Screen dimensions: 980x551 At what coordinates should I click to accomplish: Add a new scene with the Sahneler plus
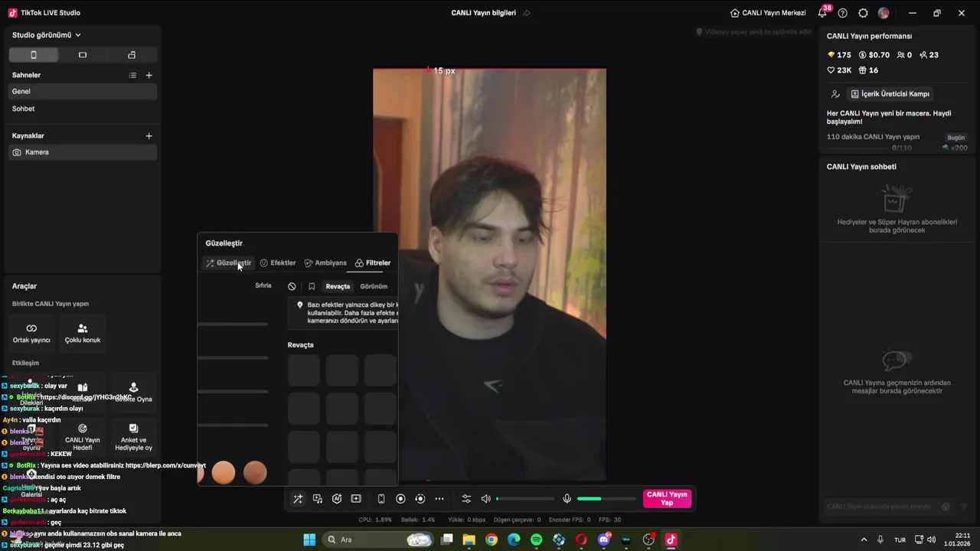click(149, 75)
